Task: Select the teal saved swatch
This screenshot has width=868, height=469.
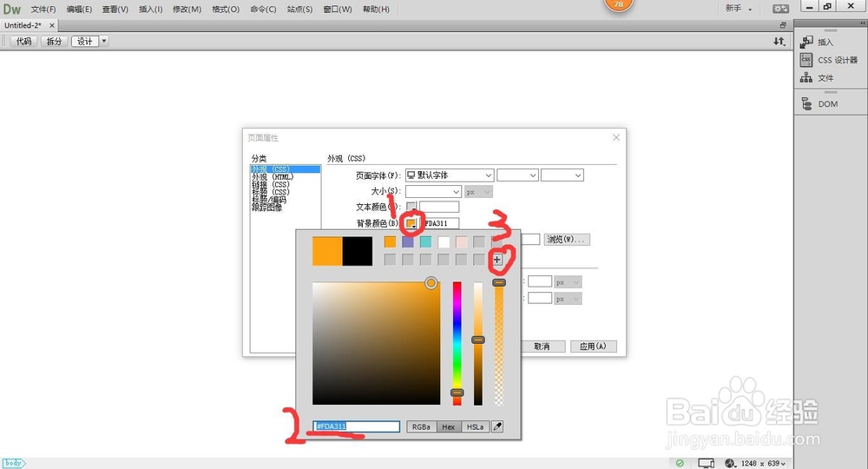Action: point(425,241)
